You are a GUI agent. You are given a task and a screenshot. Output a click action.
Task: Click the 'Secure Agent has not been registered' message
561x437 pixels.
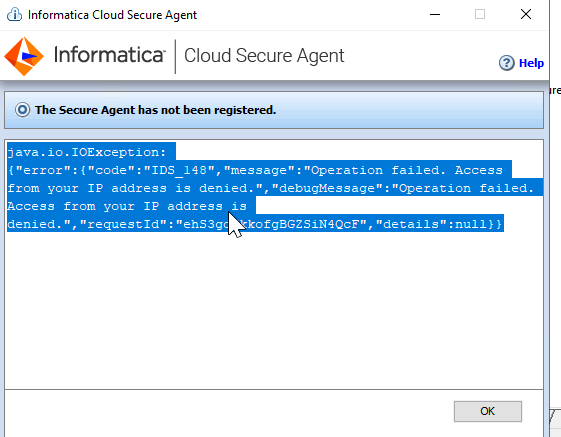(x=155, y=110)
